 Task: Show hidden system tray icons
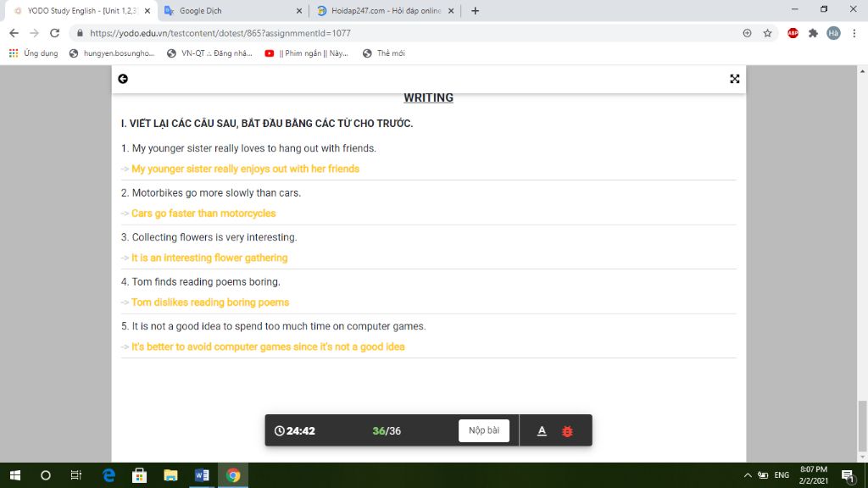click(x=748, y=475)
